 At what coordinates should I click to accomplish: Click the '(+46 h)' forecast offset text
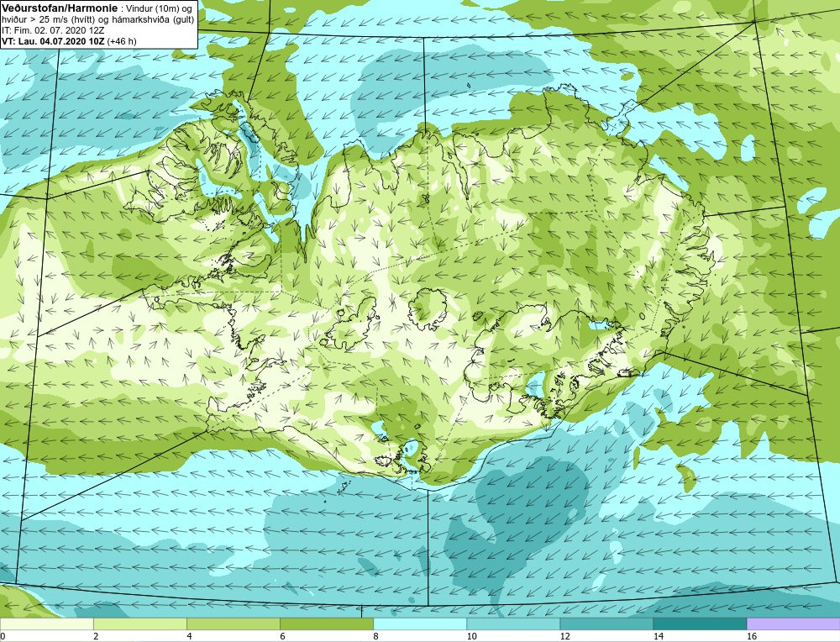(122, 41)
